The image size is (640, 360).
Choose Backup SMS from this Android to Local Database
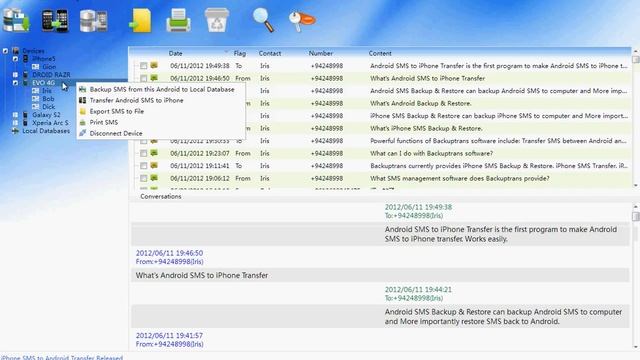162,89
